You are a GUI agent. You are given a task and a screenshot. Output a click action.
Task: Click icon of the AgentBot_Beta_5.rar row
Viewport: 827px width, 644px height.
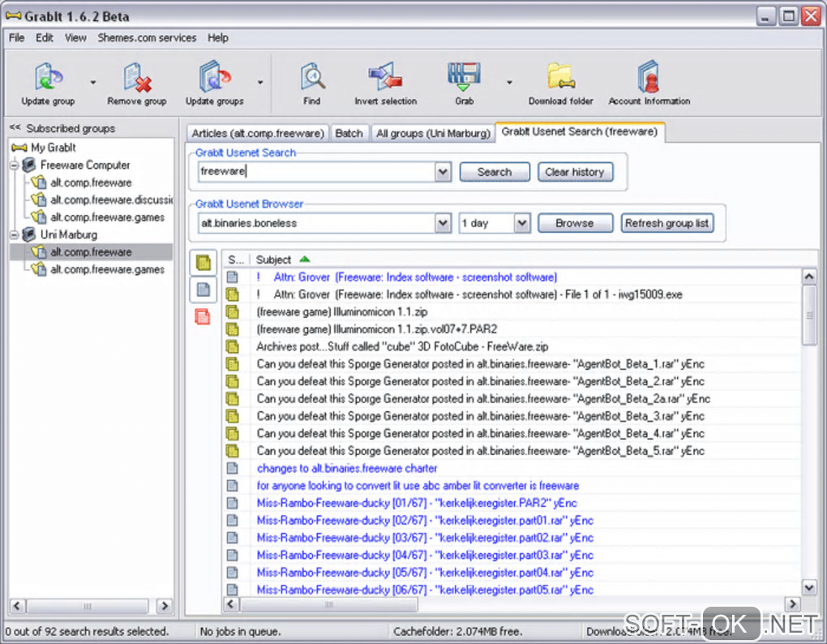(x=232, y=451)
